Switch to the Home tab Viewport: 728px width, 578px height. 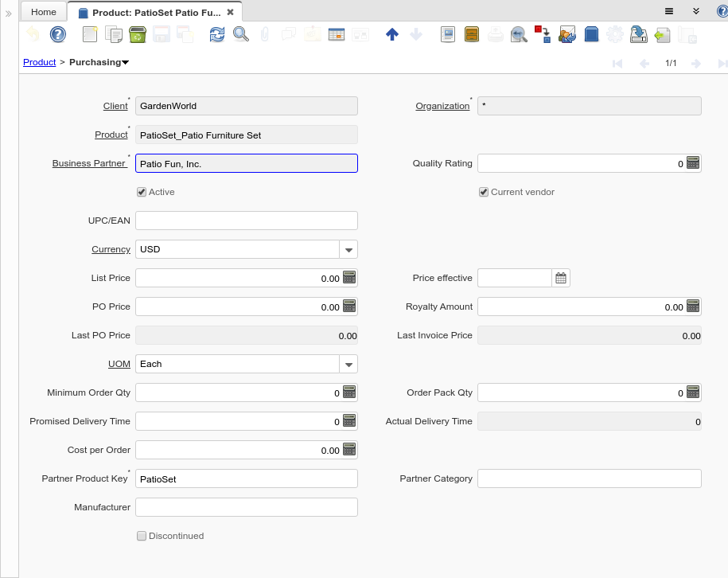44,12
